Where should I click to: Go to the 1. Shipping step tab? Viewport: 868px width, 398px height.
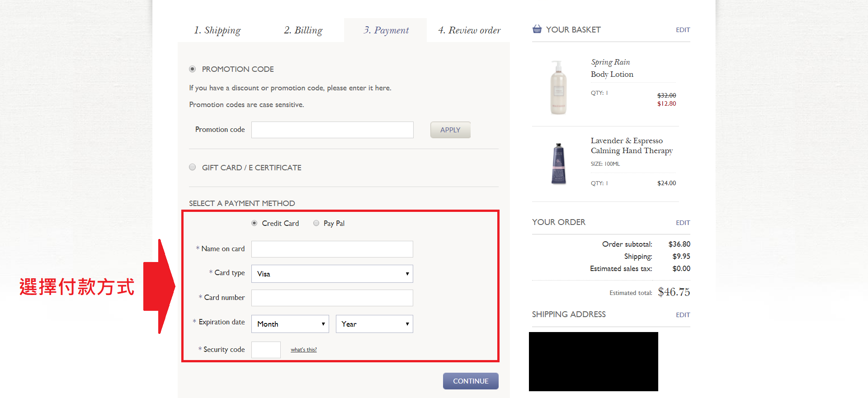point(217,30)
